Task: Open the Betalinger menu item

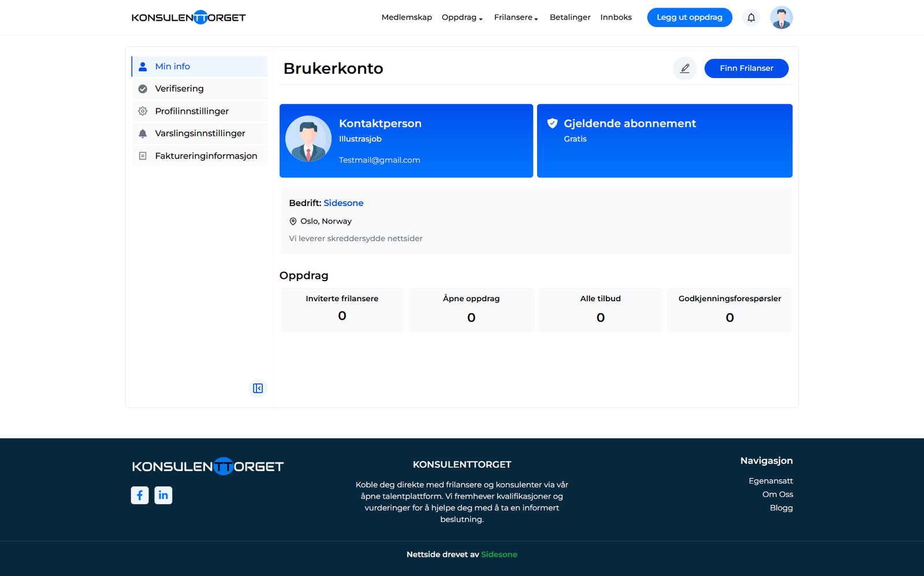Action: click(x=570, y=17)
